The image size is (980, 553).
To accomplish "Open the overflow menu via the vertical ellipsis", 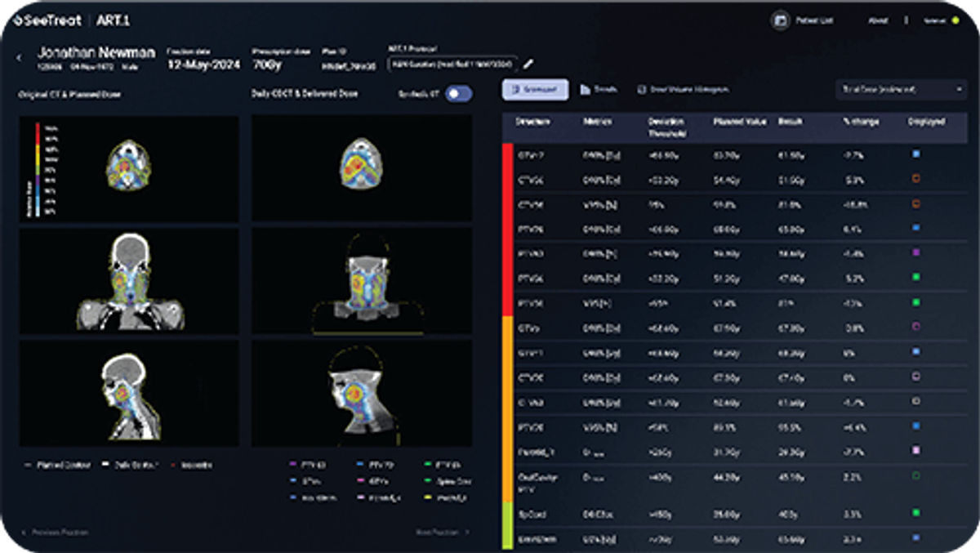I will (x=906, y=19).
